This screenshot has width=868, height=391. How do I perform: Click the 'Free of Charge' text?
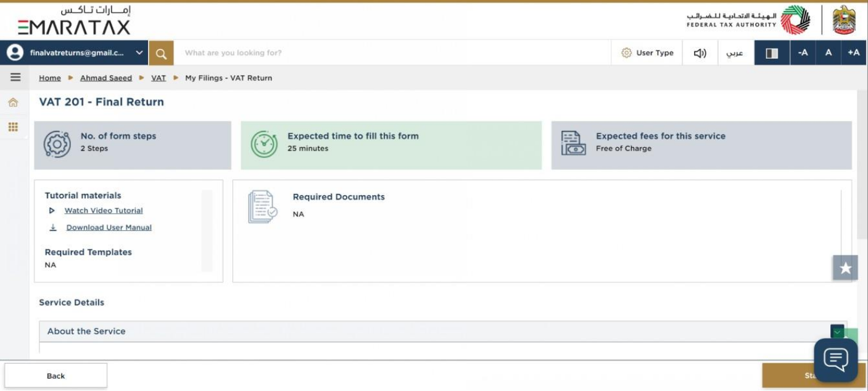click(624, 149)
